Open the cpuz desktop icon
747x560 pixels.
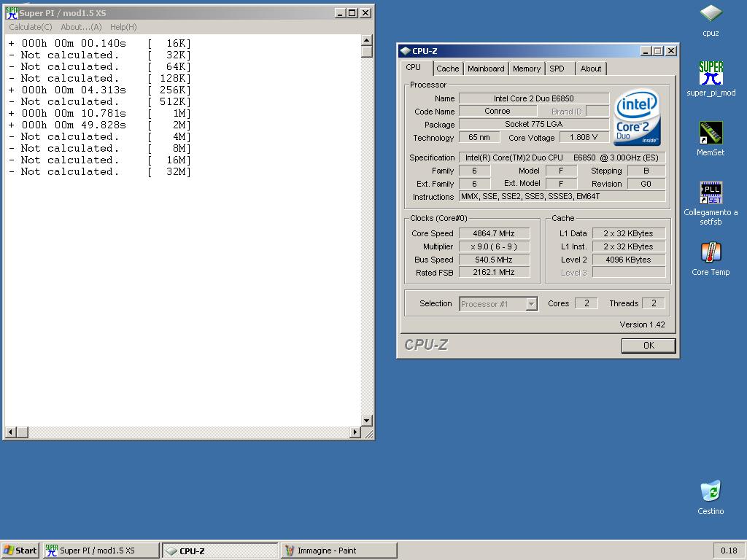711,20
